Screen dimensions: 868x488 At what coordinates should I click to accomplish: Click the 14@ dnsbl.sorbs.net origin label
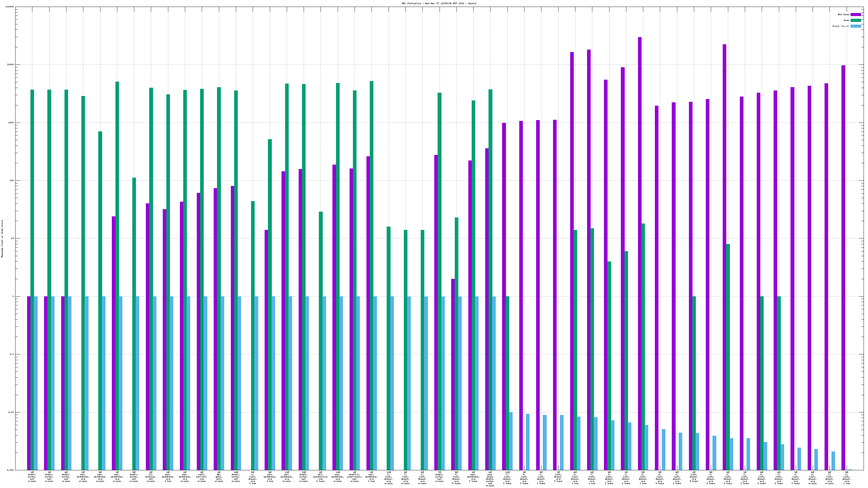(236, 477)
